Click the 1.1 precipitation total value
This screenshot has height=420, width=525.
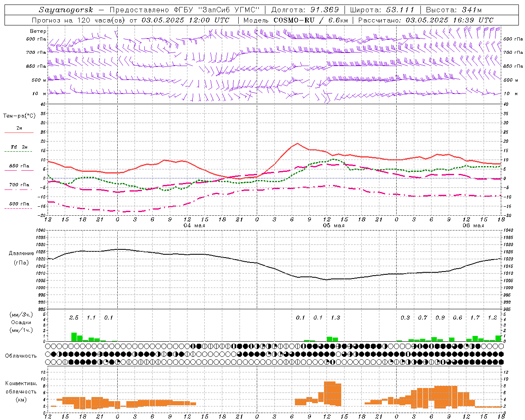coord(91,317)
